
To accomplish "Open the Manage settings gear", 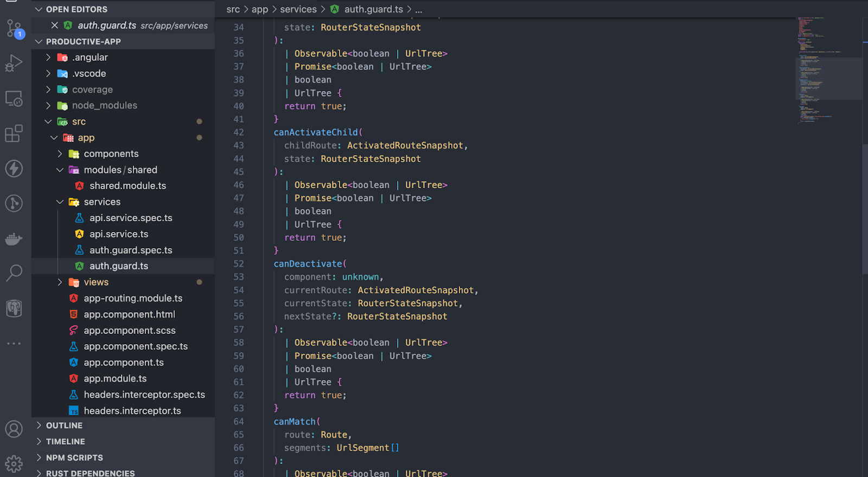I will [14, 463].
